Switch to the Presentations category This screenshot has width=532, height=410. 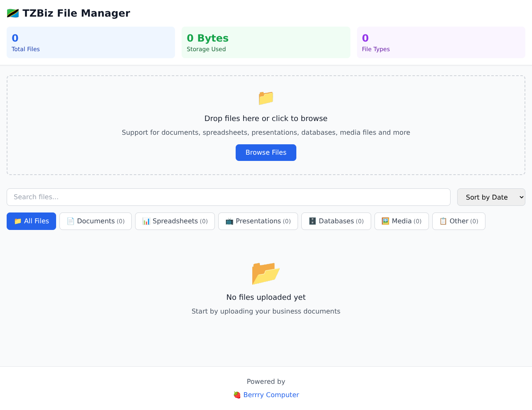click(258, 221)
